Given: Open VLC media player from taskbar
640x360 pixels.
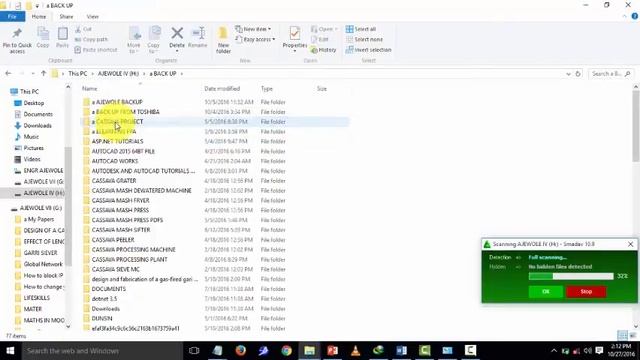Looking at the screenshot, I should pos(356,351).
